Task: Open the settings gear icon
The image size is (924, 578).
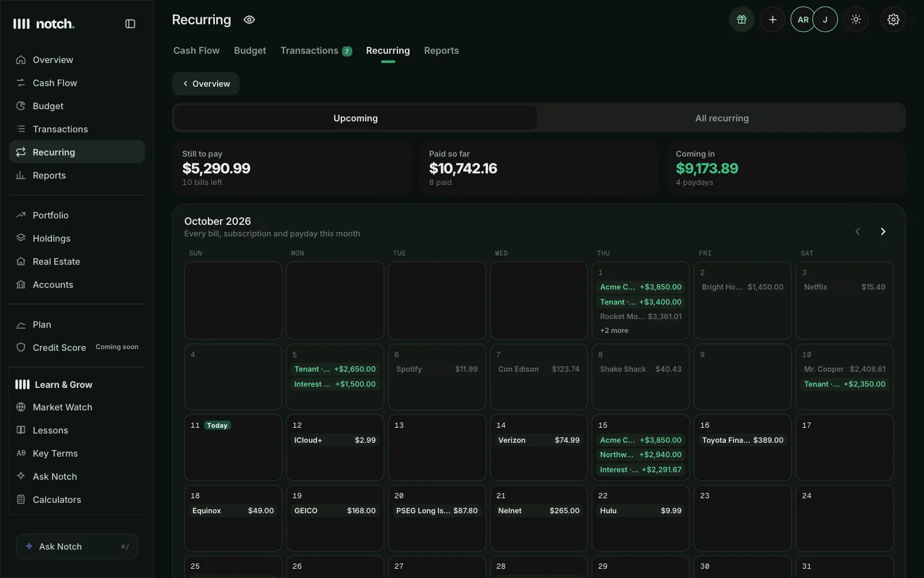Action: pyautogui.click(x=893, y=20)
